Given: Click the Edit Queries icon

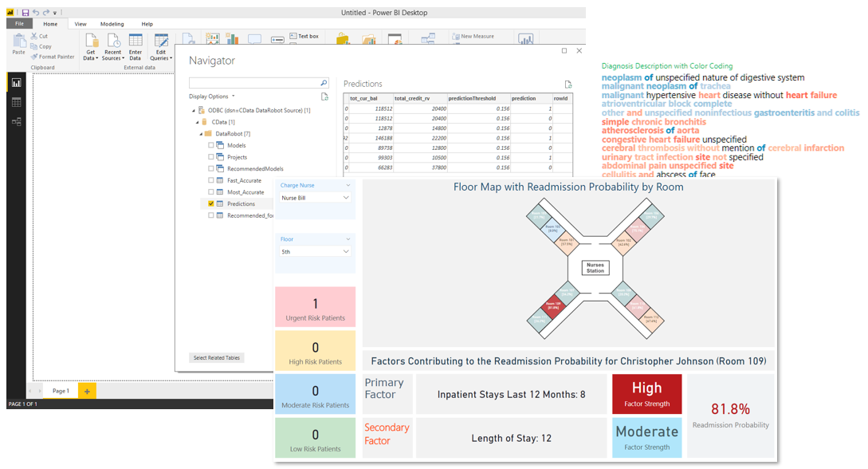Looking at the screenshot, I should 161,41.
